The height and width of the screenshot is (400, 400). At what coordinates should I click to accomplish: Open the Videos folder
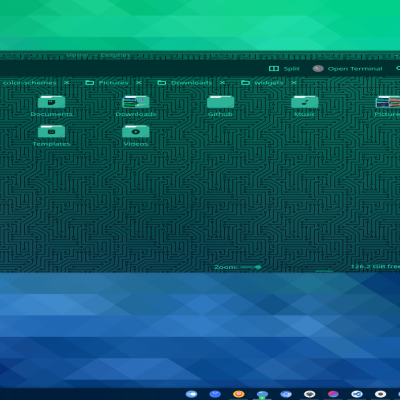[136, 136]
